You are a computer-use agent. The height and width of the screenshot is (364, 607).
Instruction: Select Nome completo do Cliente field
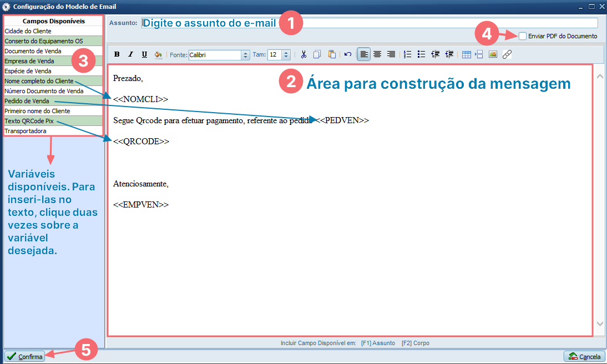click(53, 81)
